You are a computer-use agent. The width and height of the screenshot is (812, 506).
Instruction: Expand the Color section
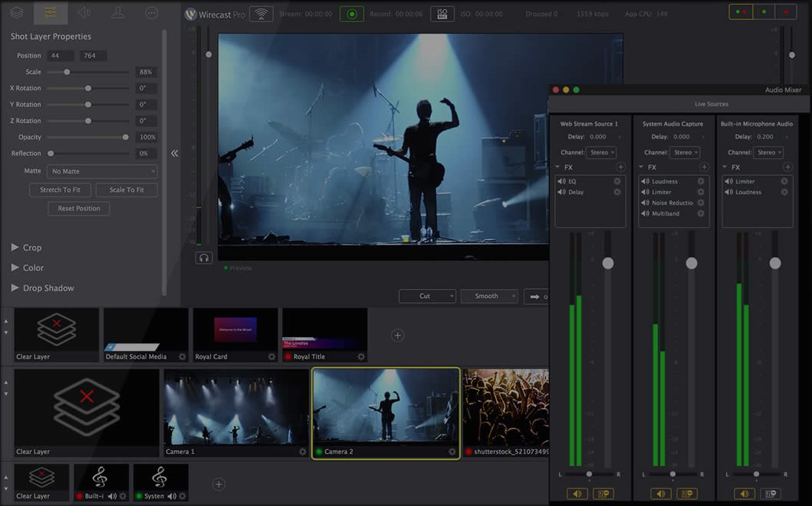point(28,268)
